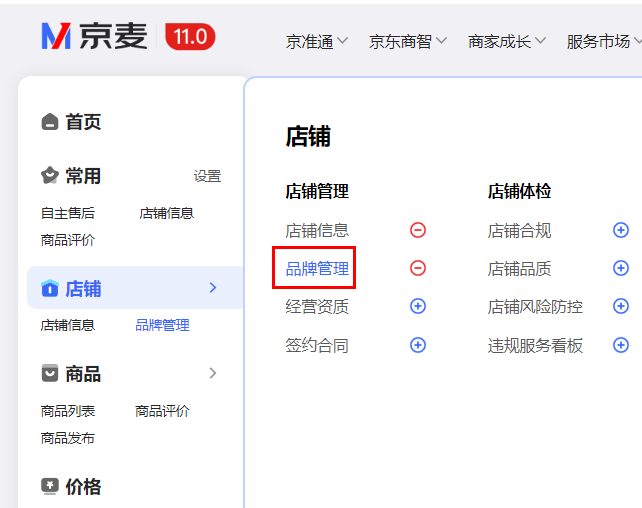The image size is (642, 508).
Task: Remove 品牌管理 using the red minus icon
Action: click(x=418, y=268)
